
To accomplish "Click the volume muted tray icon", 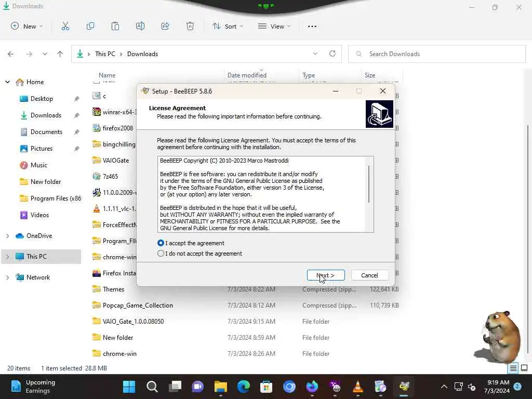I will 472,387.
